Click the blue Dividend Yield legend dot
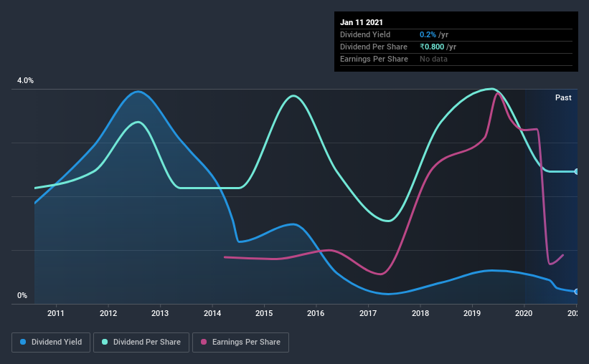This screenshot has height=364, width=589. click(23, 342)
